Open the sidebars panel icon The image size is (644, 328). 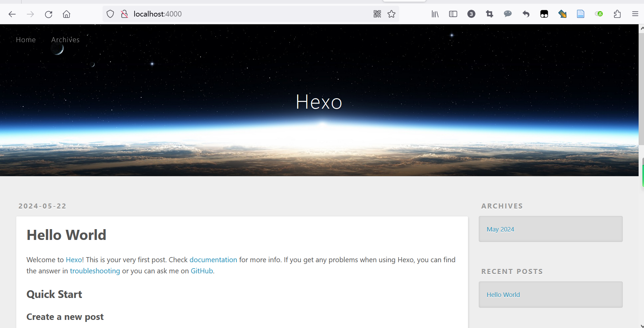[x=453, y=14]
